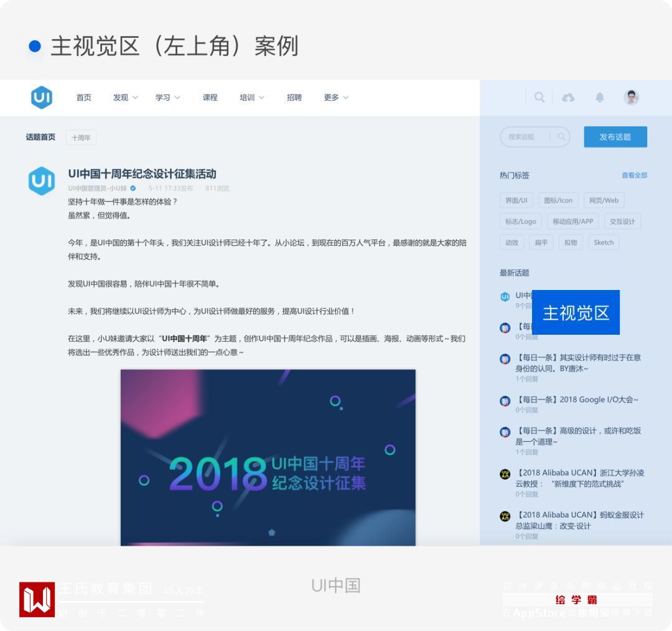Select the 动效 tag
The height and width of the screenshot is (631, 672).
click(511, 242)
